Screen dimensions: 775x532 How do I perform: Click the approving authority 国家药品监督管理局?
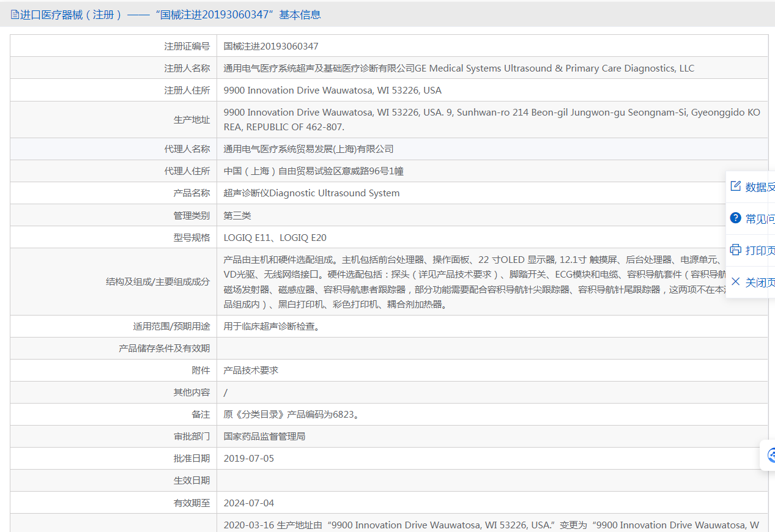pos(265,437)
